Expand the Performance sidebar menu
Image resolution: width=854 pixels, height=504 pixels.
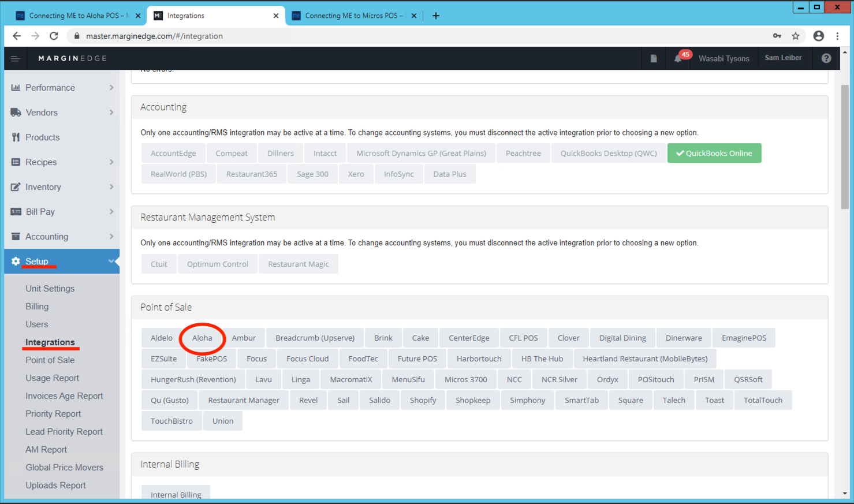tap(62, 88)
